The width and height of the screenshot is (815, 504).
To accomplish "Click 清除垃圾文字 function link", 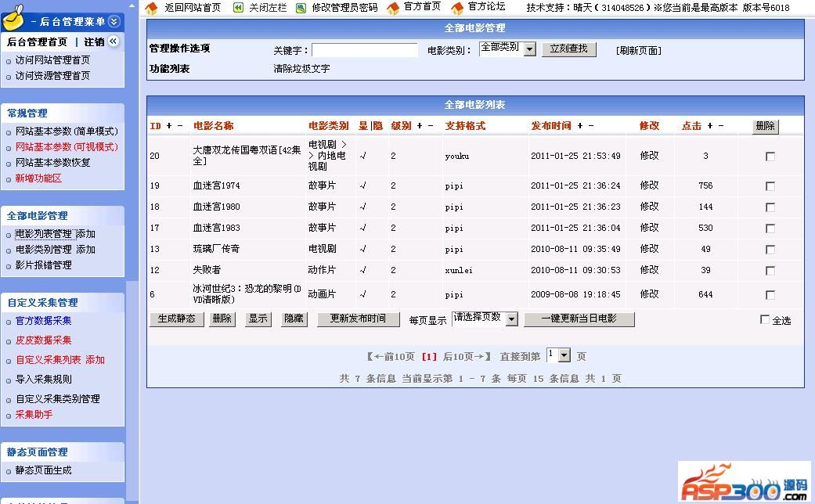I will click(301, 69).
